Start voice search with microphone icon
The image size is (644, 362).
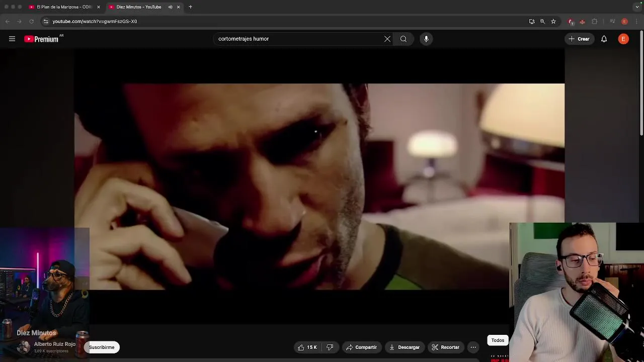[x=426, y=39]
